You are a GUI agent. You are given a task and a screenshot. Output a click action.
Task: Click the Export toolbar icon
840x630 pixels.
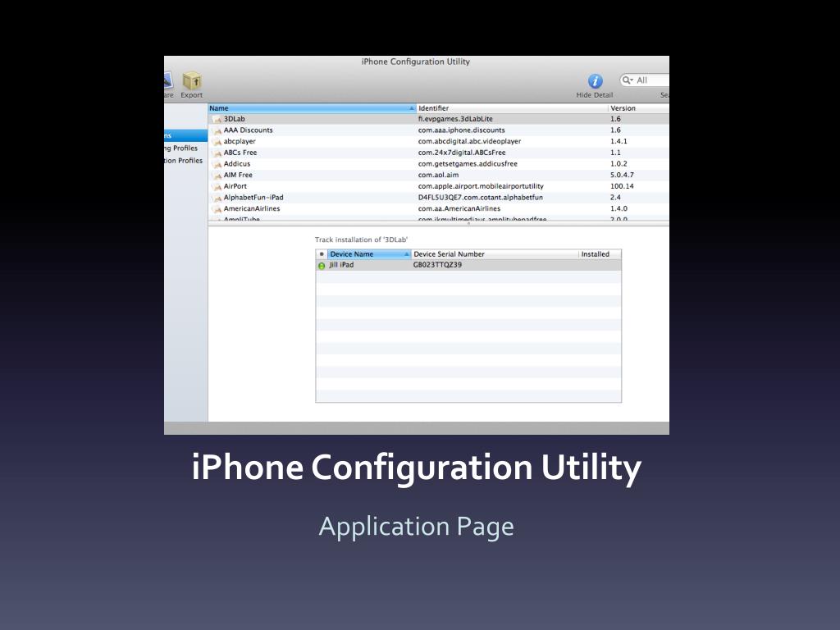coord(192,81)
